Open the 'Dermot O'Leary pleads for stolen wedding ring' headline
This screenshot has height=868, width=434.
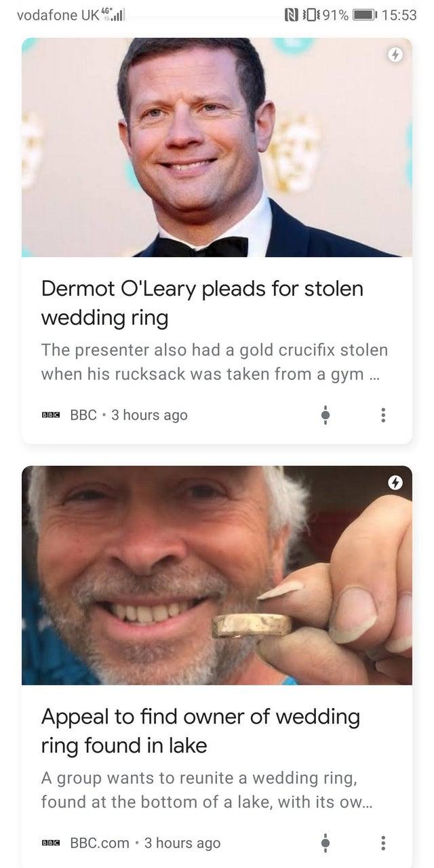click(202, 303)
